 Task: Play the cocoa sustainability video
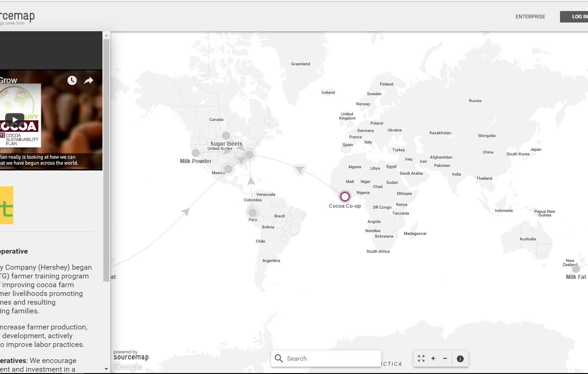[15, 120]
